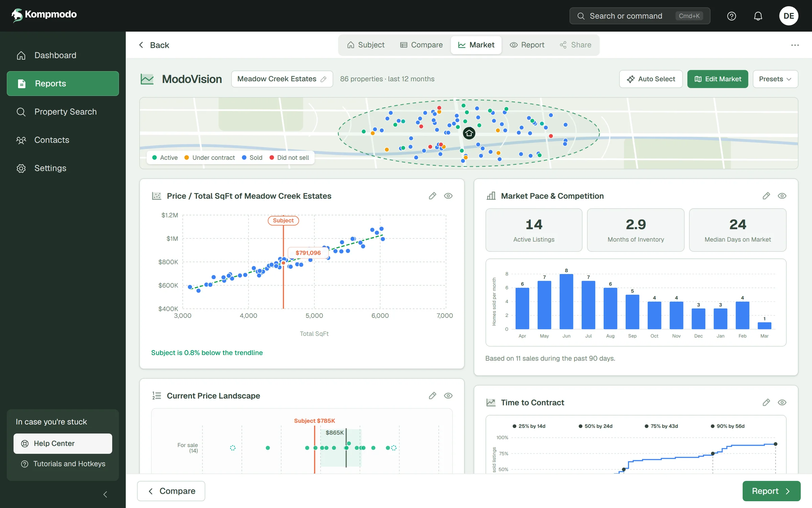Edit the Meadow Creek Estates name pencil
Image resolution: width=812 pixels, height=508 pixels.
point(323,79)
